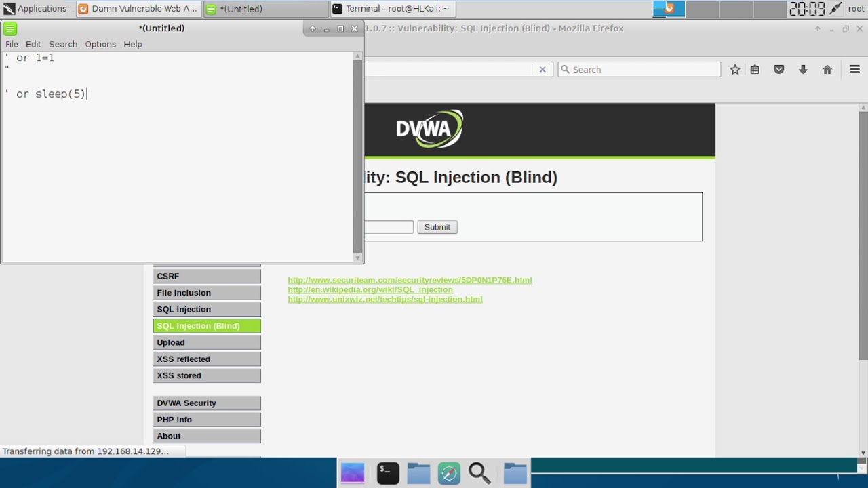Image resolution: width=868 pixels, height=488 pixels.
Task: Click the Vulnerability: SQL Injection (Blind) heading
Action: 461,177
